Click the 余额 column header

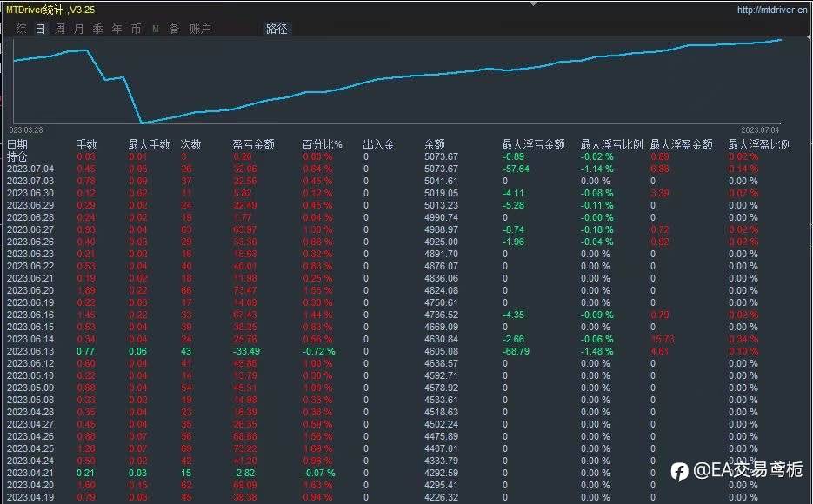(x=435, y=144)
